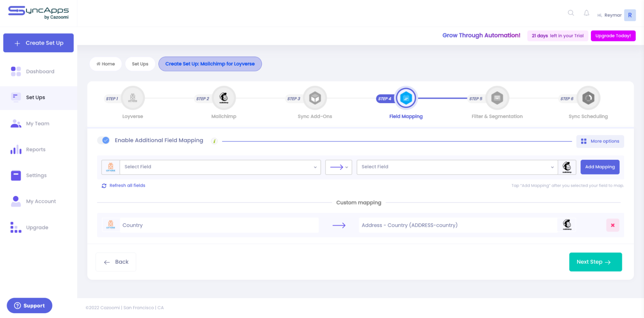This screenshot has height=318, width=644.
Task: Click the My Team people icon
Action: (x=16, y=123)
